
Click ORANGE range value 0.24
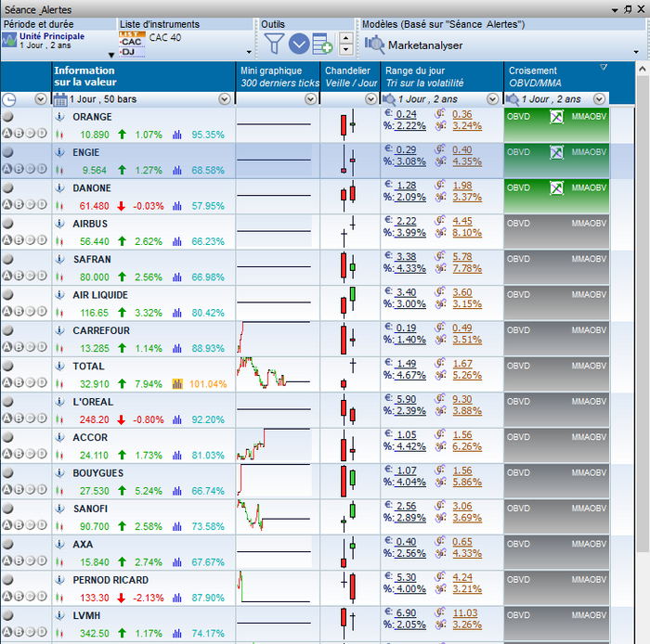click(x=406, y=114)
